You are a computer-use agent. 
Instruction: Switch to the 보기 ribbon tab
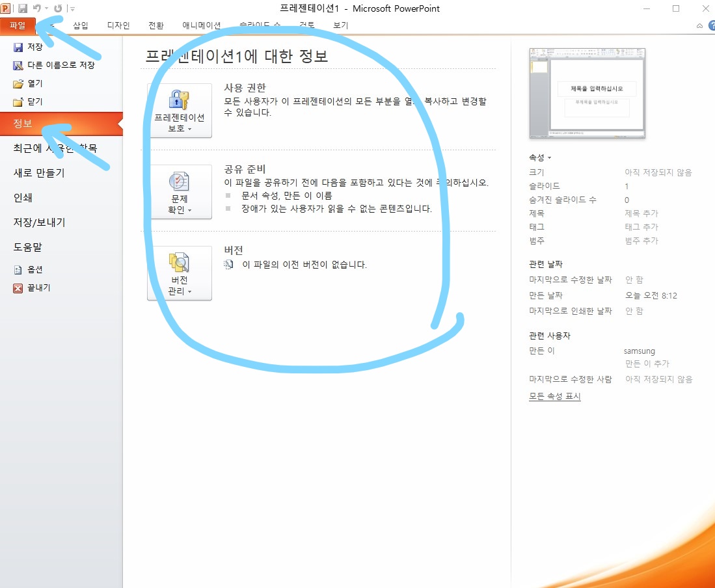click(x=341, y=25)
